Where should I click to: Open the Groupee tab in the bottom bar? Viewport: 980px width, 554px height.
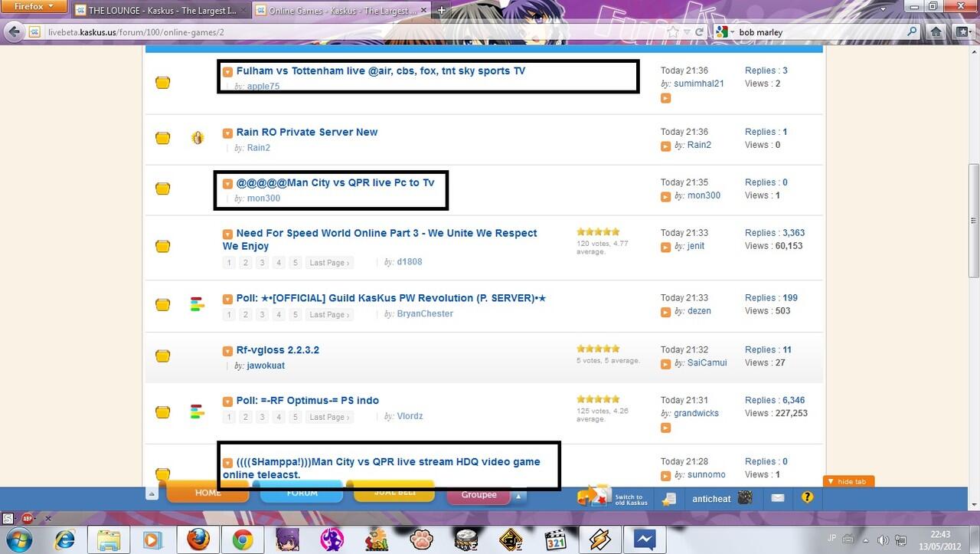479,495
